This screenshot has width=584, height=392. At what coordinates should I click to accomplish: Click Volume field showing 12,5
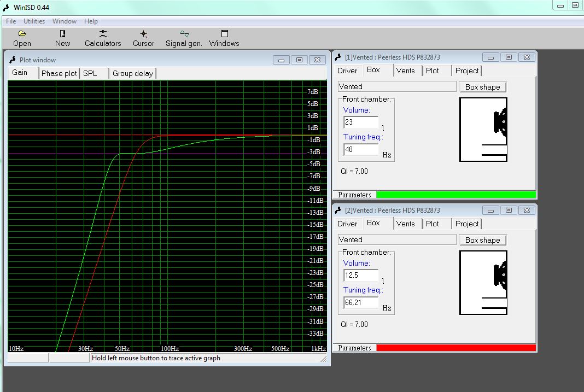click(x=360, y=276)
